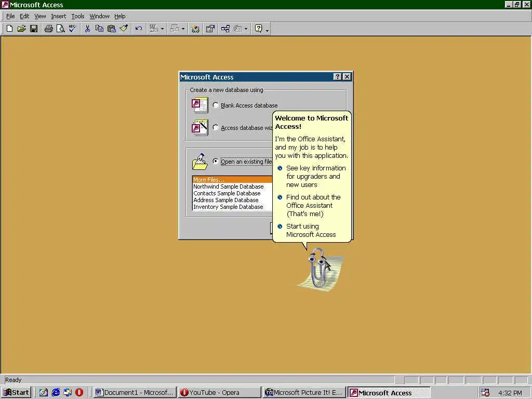Image resolution: width=532 pixels, height=399 pixels.
Task: Close the Microsoft Access startup dialog
Action: coord(347,77)
